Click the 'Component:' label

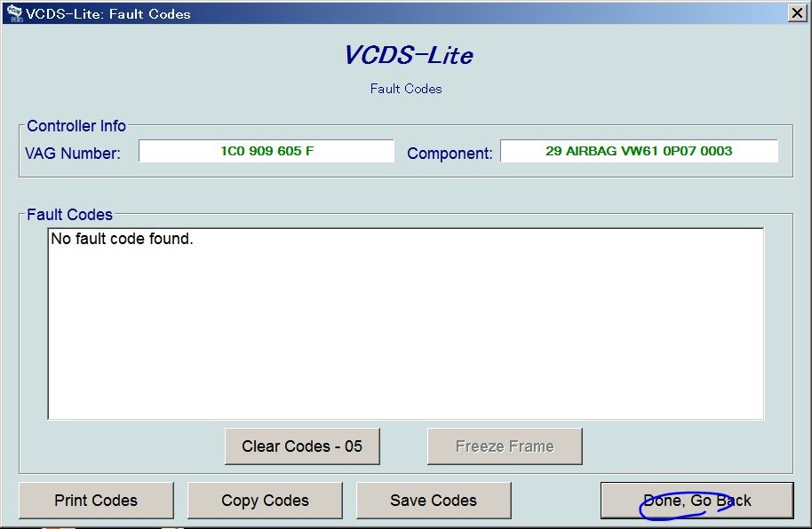click(450, 154)
